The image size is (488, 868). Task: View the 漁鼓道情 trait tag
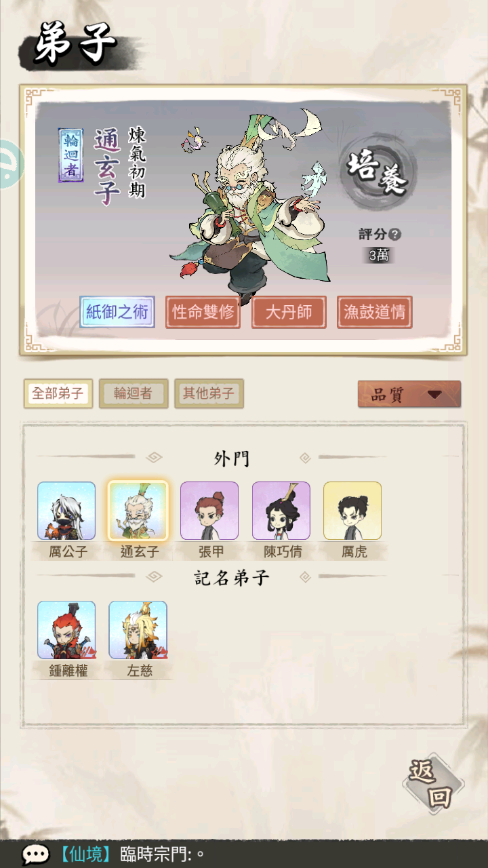pos(375,313)
